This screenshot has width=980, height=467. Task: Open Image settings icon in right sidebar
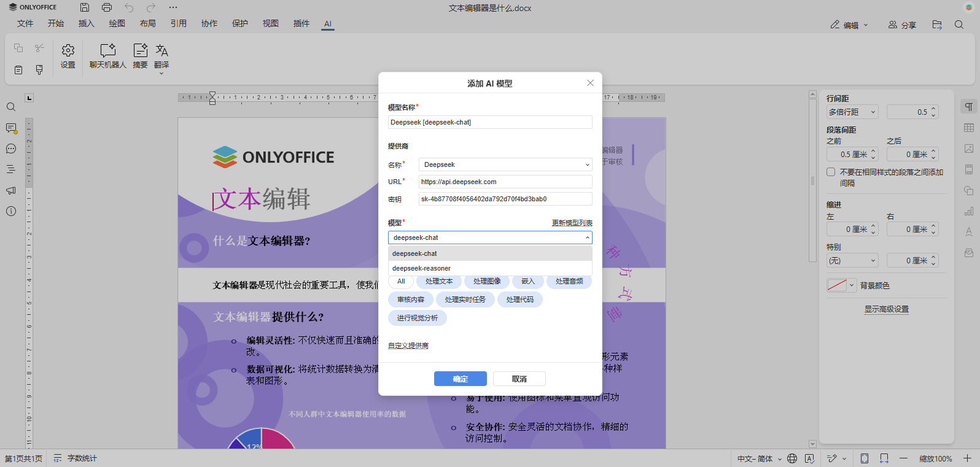click(969, 149)
